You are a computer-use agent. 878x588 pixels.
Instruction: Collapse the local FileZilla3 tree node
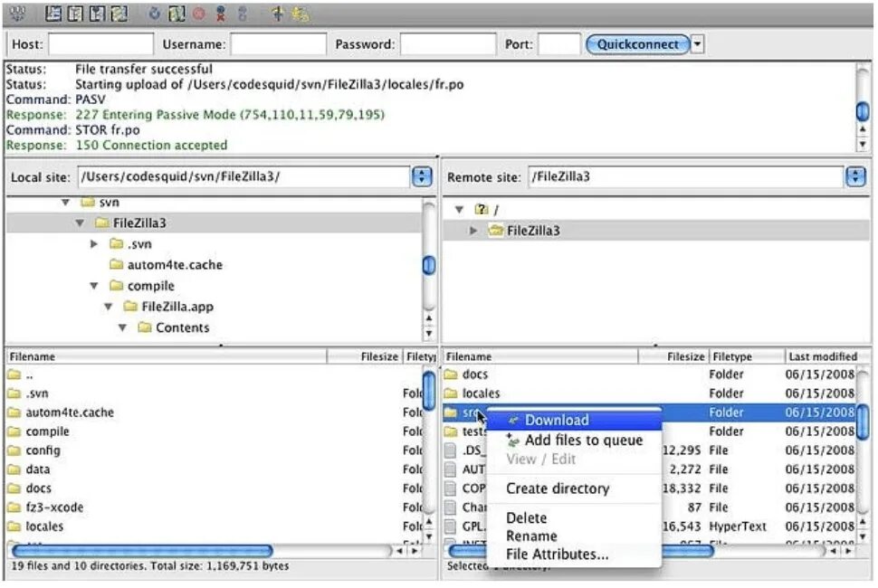(x=80, y=223)
